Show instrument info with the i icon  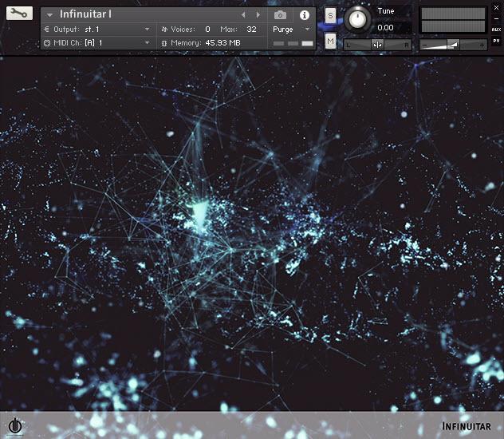[x=304, y=15]
